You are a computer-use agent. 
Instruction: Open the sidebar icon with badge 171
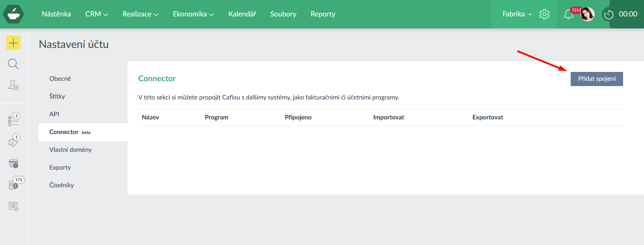click(13, 185)
